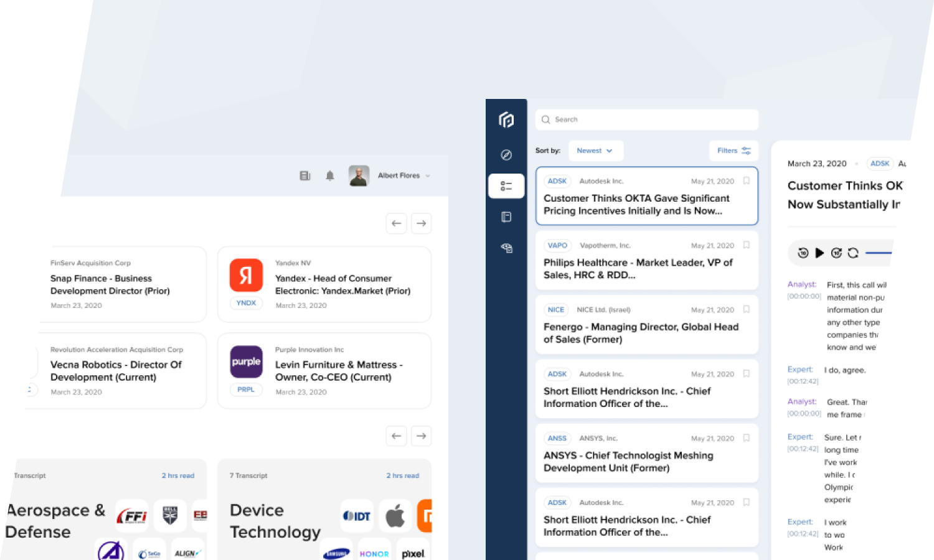
Task: Click the ANSS ticker tag
Action: click(x=557, y=438)
